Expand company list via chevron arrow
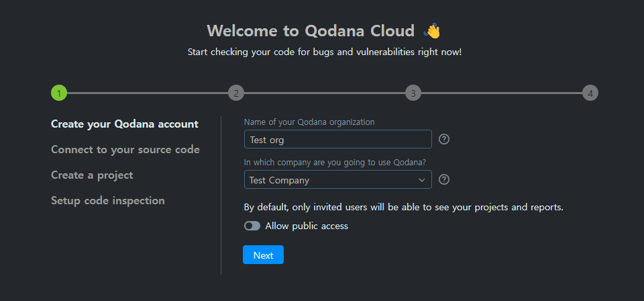The width and height of the screenshot is (644, 301). click(x=422, y=180)
